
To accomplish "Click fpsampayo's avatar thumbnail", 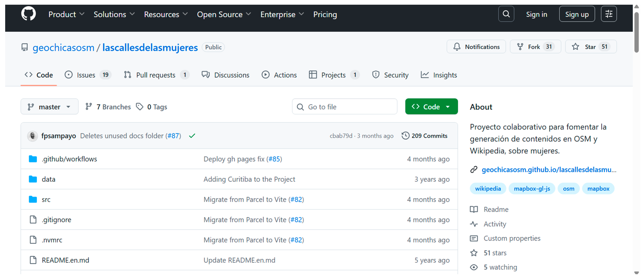I will click(x=32, y=136).
